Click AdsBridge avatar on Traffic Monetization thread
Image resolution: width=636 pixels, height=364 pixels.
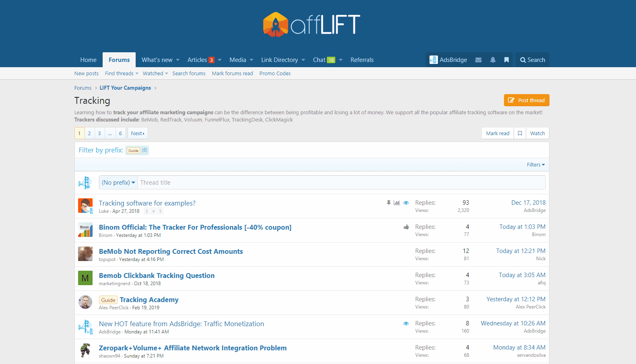click(x=85, y=327)
